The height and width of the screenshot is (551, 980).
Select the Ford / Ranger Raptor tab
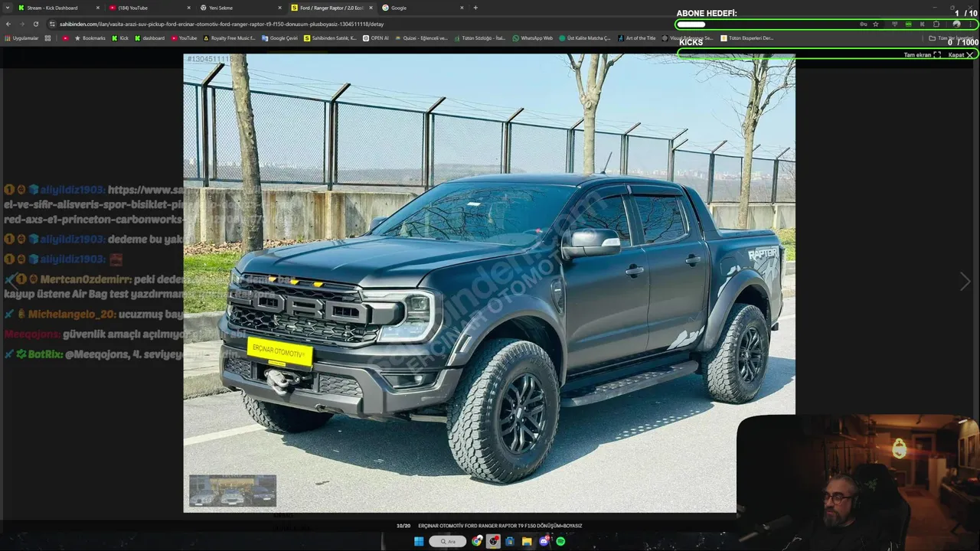coord(332,8)
